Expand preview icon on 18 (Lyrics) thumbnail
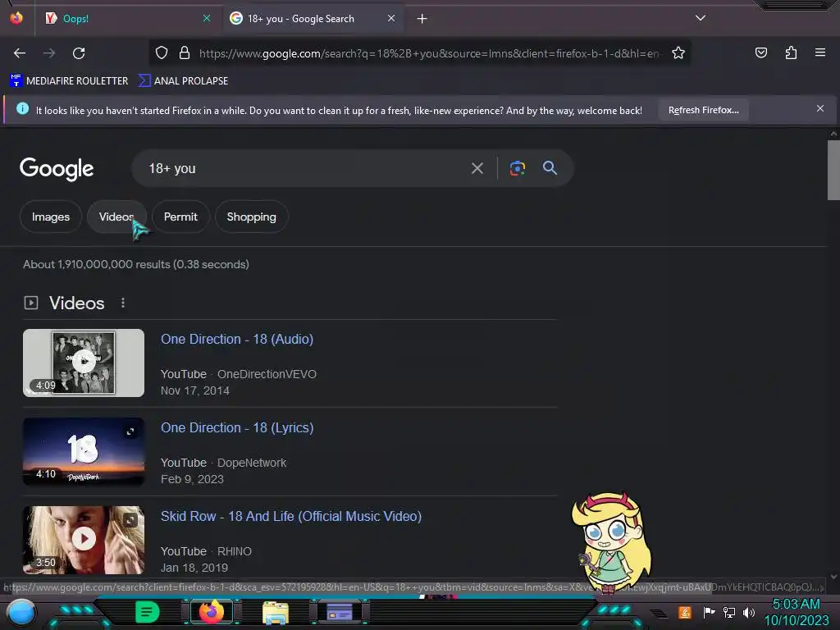 [130, 431]
